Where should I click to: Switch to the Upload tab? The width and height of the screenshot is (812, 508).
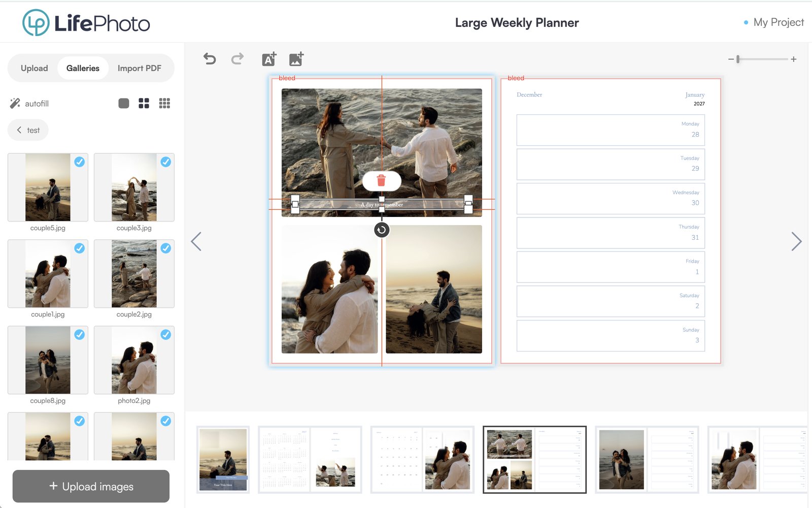34,68
